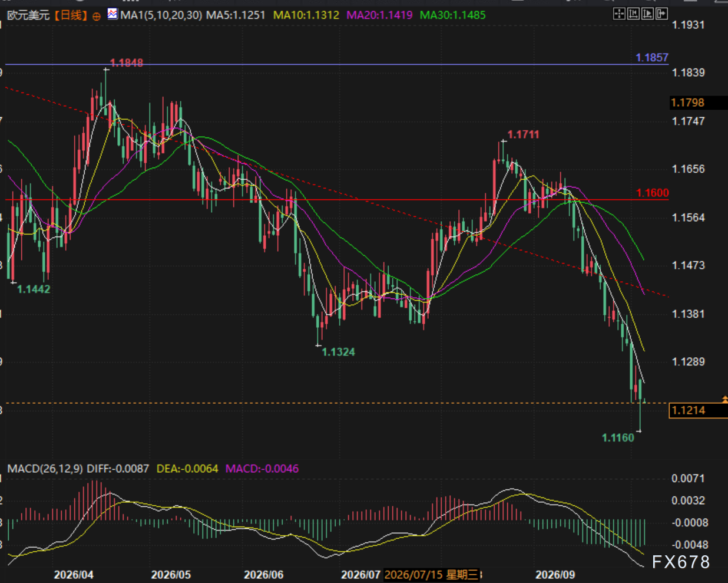
Task: Open the MA1 indicator chart icon
Action: pos(112,14)
